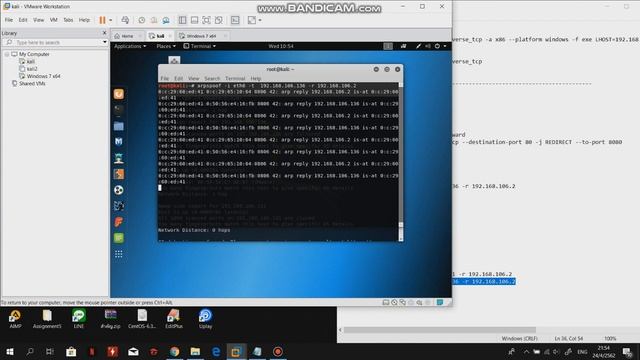This screenshot has width=640, height=360.
Task: Open the VMware Help menu
Action: point(84,20)
